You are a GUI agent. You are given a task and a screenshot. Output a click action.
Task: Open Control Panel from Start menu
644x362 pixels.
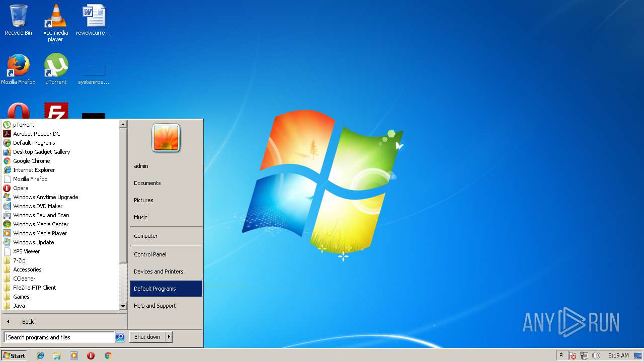[166, 254]
